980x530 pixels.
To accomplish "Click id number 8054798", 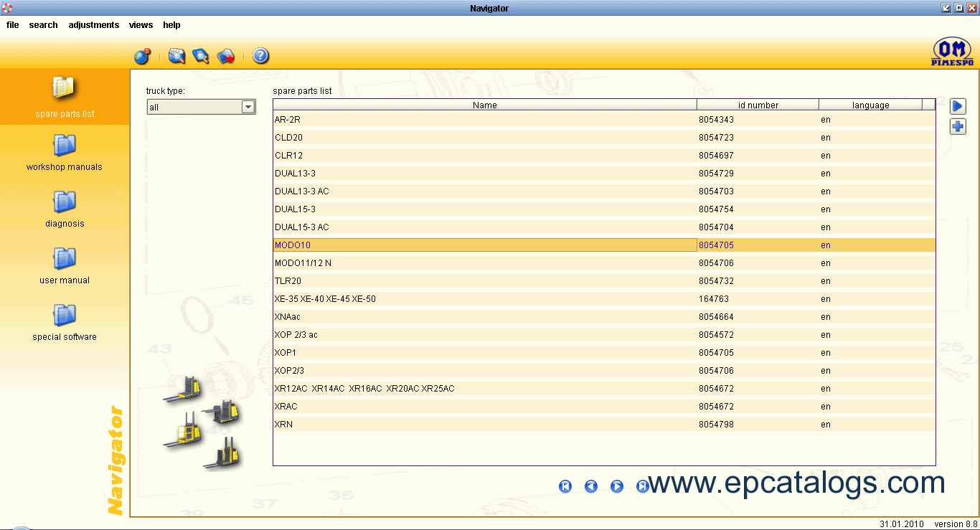I will coord(716,425).
